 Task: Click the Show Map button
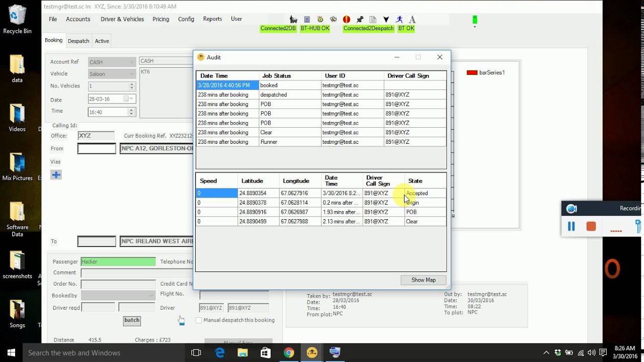tap(424, 280)
